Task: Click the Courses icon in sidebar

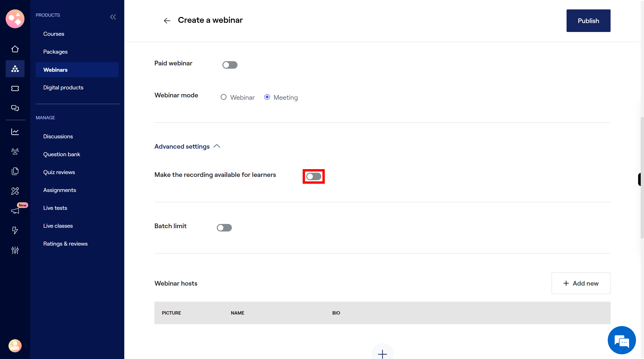Action: [x=53, y=34]
